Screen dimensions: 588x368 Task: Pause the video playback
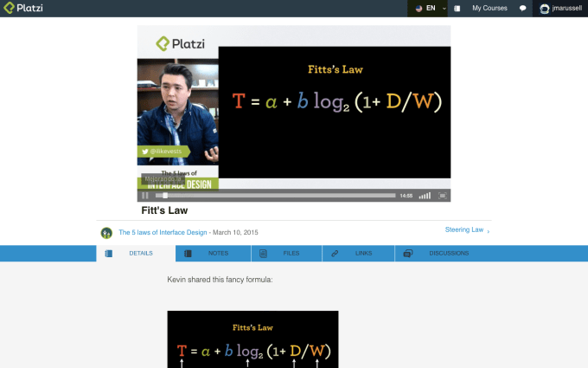pyautogui.click(x=145, y=196)
